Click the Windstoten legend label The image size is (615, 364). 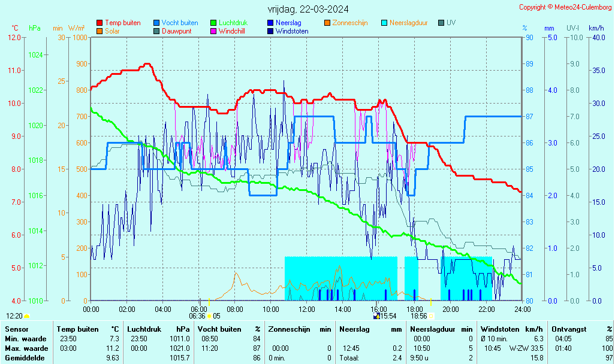pos(292,31)
